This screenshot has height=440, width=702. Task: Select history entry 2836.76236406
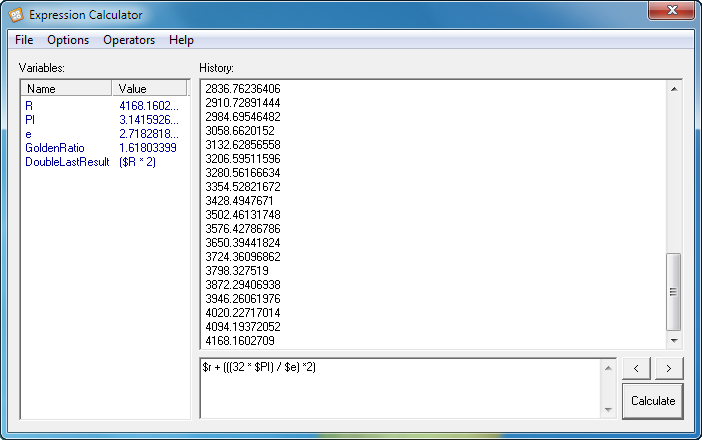click(x=243, y=89)
